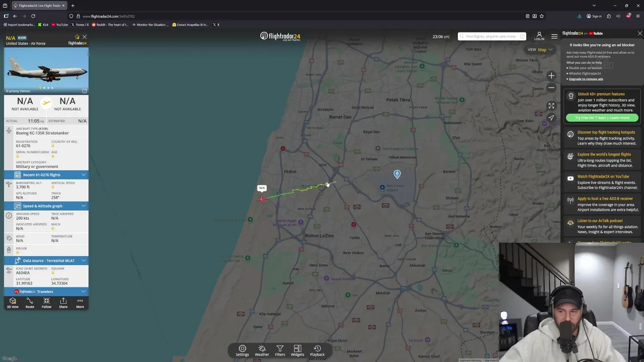
Task: Focus the Find flights search field
Action: [491, 36]
